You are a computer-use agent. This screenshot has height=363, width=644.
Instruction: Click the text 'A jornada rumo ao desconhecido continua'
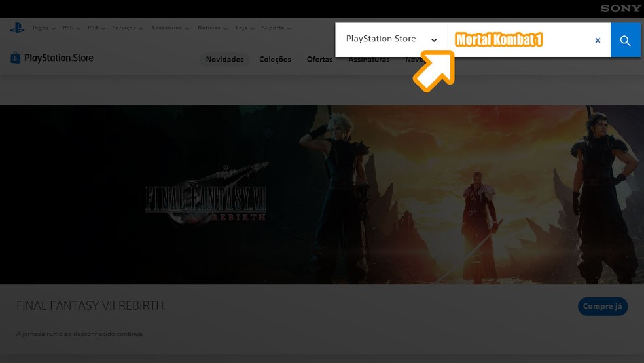(x=79, y=334)
